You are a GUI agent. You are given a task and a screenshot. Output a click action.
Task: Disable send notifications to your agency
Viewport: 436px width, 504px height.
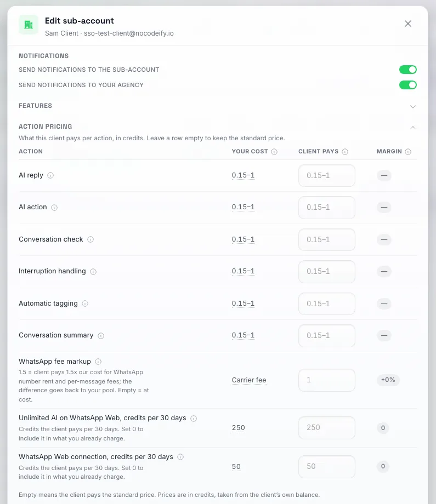click(x=407, y=85)
